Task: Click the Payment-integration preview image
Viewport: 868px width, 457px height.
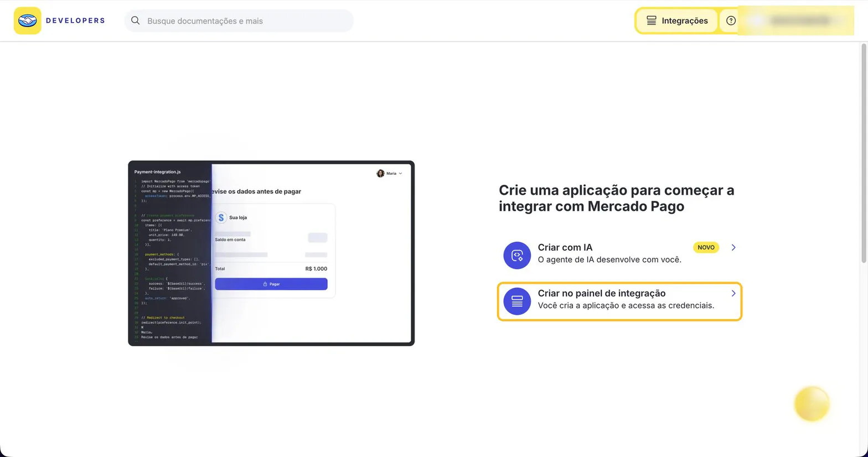Action: [271, 253]
